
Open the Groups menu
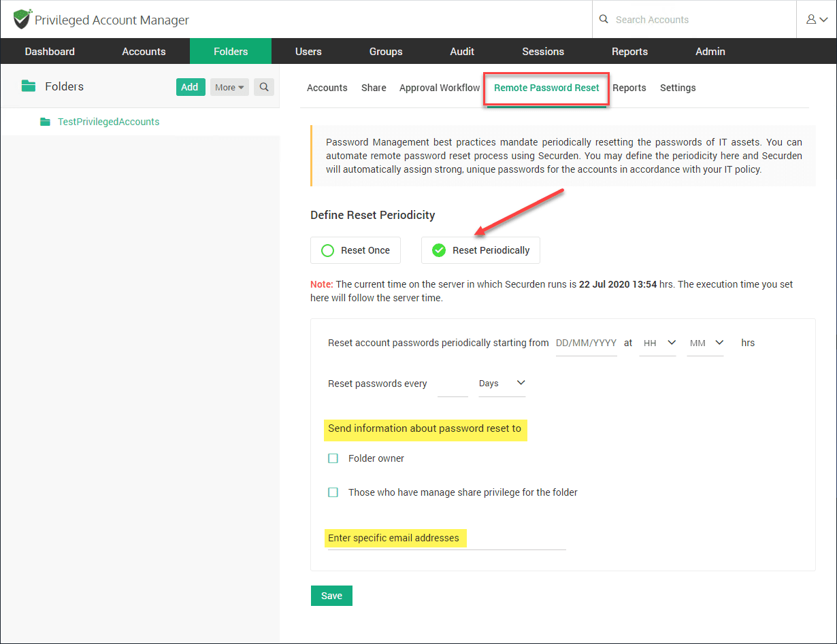pyautogui.click(x=386, y=52)
